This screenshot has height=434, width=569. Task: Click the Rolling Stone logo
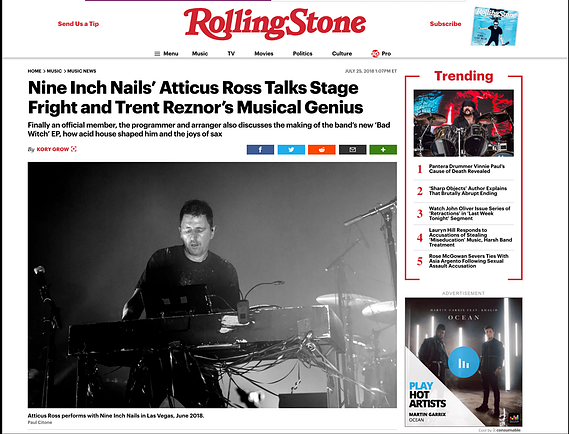pos(275,24)
